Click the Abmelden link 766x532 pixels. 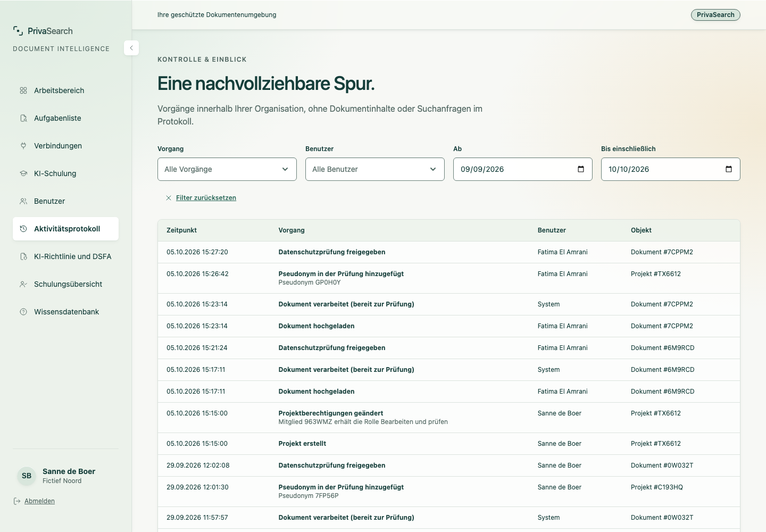click(39, 501)
